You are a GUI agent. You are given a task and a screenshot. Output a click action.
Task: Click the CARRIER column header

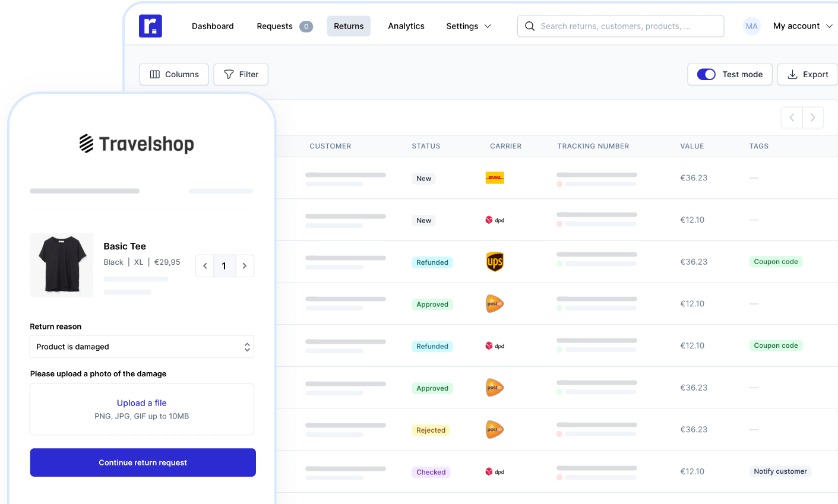(505, 146)
